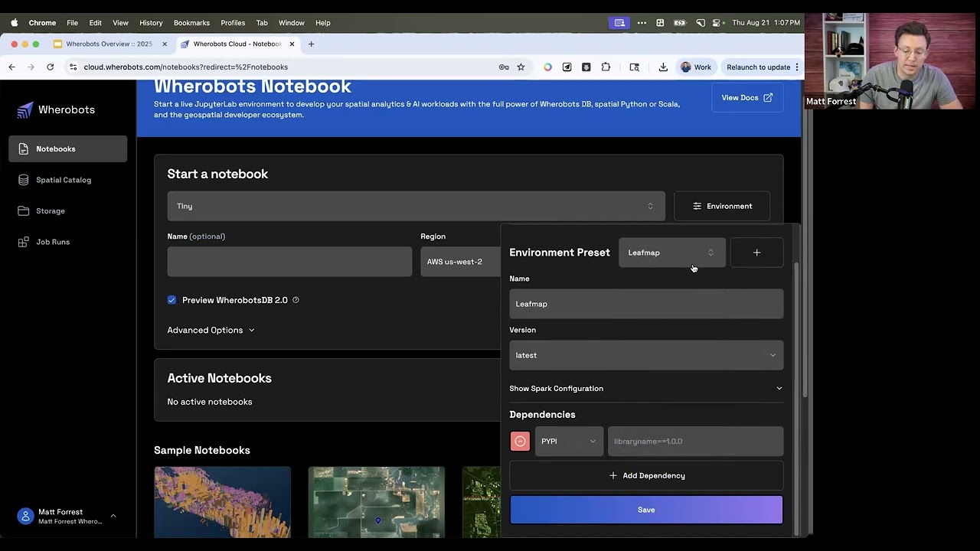The image size is (980, 551).
Task: Click the site information icon in address bar
Action: click(73, 67)
